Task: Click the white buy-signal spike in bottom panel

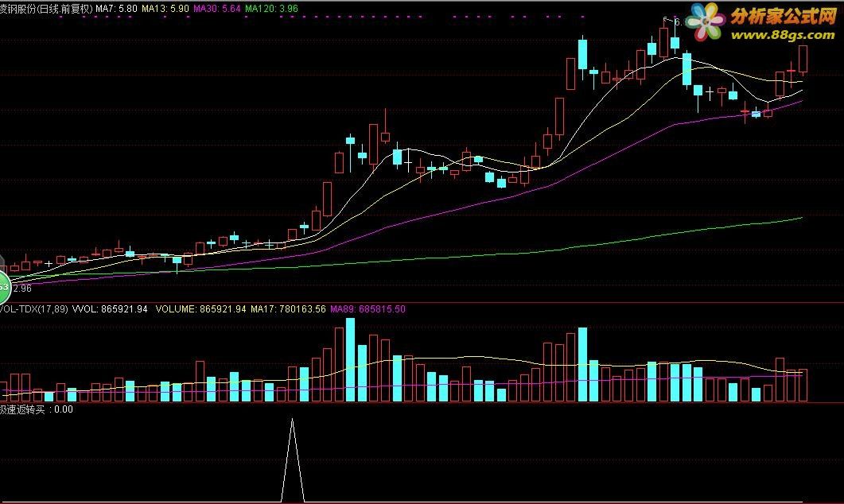Action: [x=292, y=460]
